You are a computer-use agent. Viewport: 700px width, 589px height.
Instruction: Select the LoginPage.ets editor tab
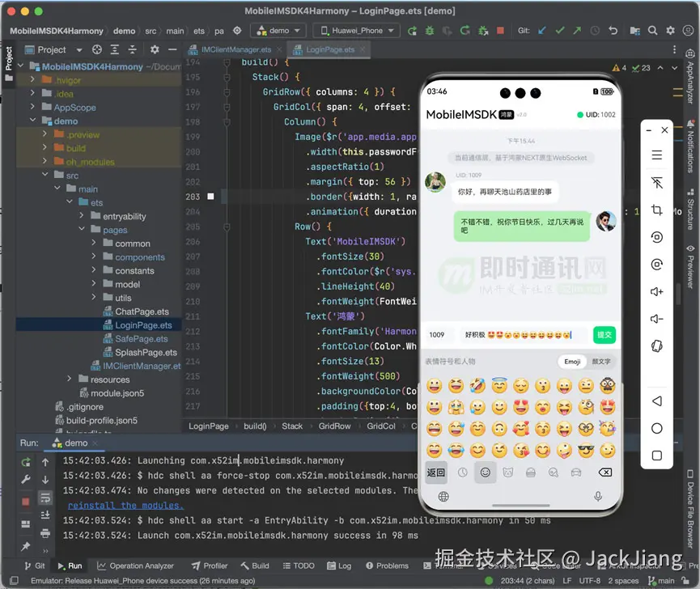(x=329, y=49)
